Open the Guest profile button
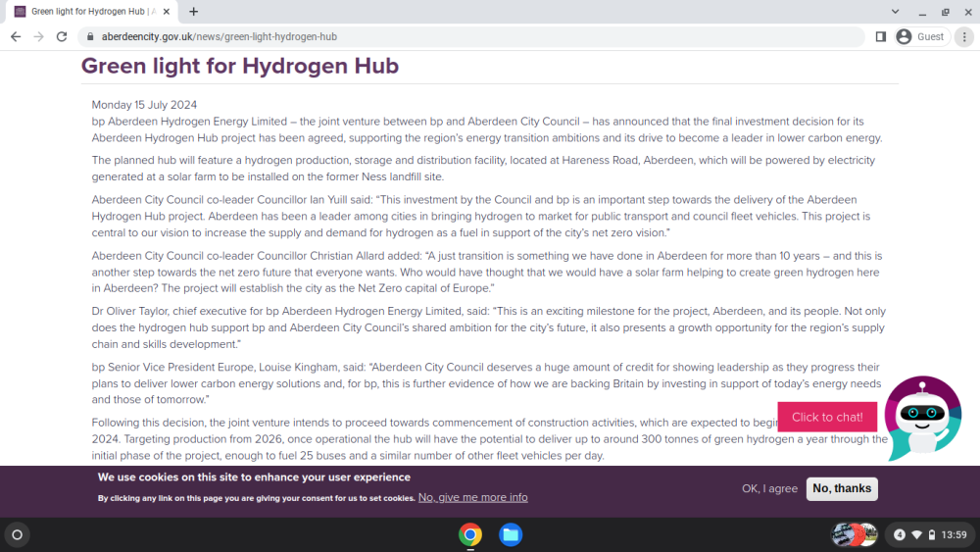980x552 pixels. [x=922, y=37]
